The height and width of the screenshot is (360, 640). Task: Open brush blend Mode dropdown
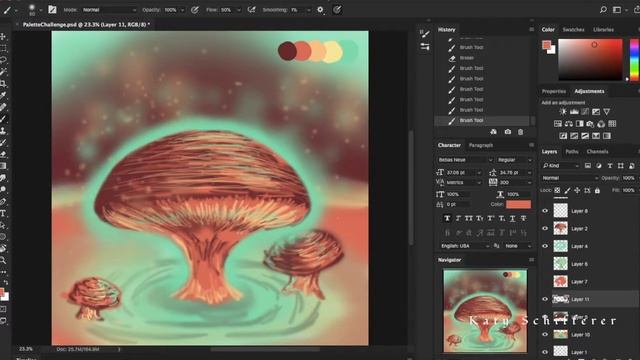click(x=109, y=9)
